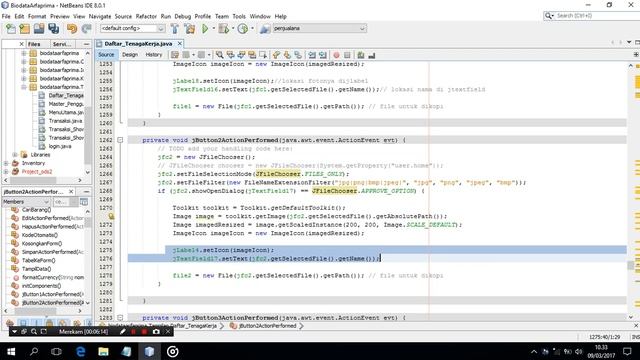The image size is (640, 360).
Task: Click the Open Project toolbar icon
Action: tap(39, 29)
